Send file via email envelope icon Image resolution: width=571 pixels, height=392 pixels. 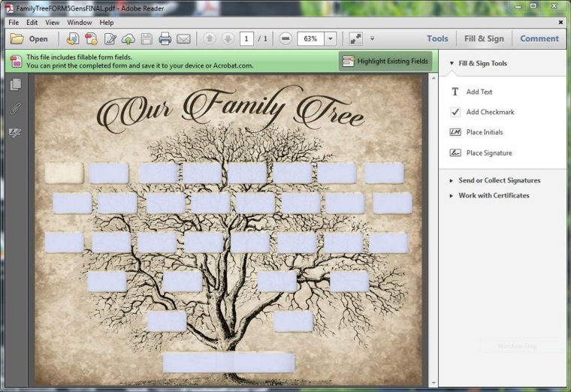pyautogui.click(x=183, y=39)
